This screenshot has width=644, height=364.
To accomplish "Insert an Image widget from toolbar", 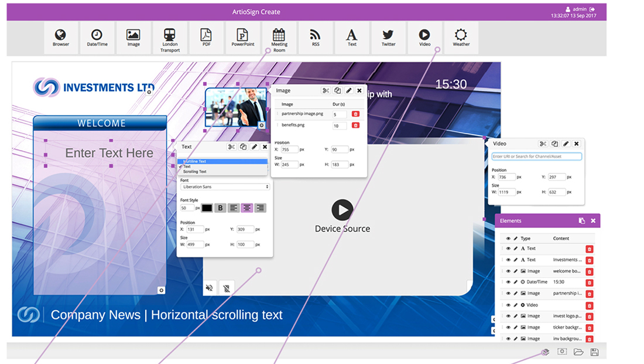I will pyautogui.click(x=133, y=38).
